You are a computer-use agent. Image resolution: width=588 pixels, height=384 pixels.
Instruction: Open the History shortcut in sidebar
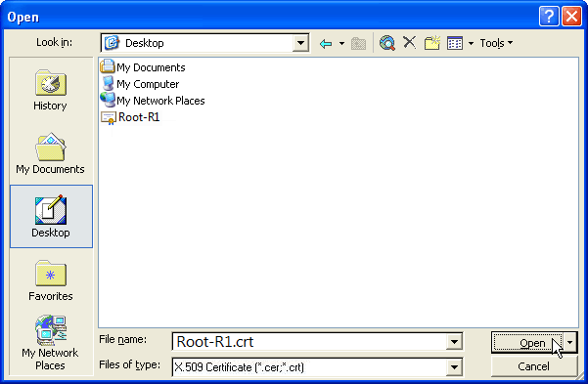[50, 90]
